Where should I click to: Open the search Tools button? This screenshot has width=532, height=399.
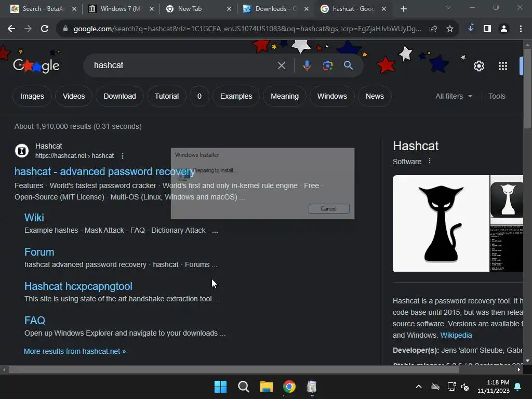(497, 96)
